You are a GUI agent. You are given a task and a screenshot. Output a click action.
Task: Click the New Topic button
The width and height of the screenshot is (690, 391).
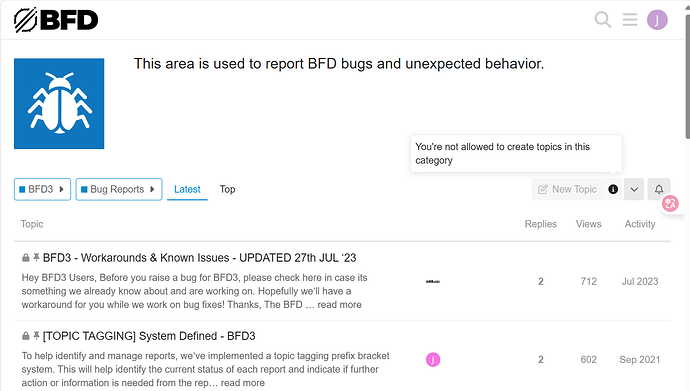click(x=568, y=189)
